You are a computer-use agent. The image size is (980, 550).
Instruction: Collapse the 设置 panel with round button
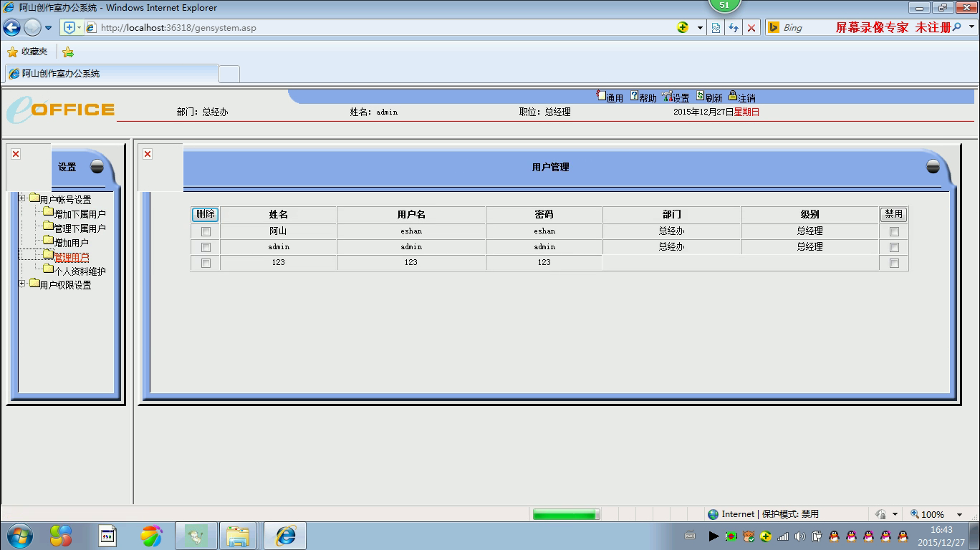tap(97, 167)
